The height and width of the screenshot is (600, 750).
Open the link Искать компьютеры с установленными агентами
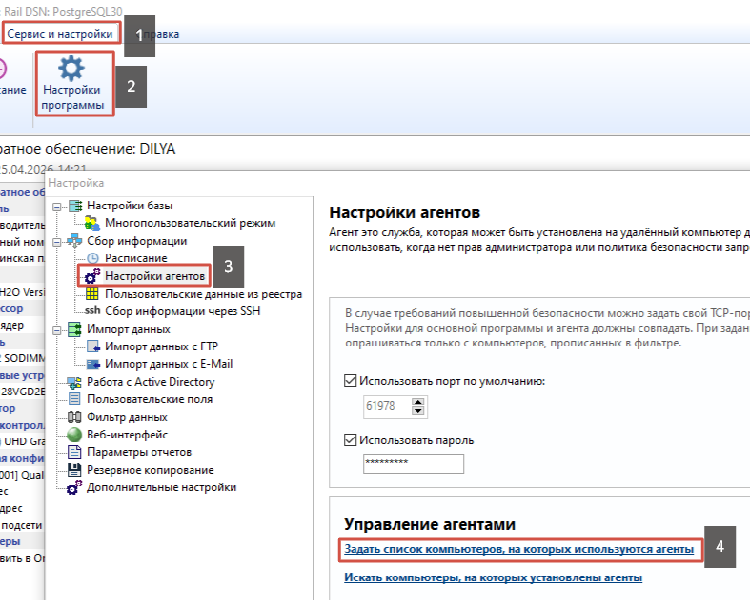493,578
